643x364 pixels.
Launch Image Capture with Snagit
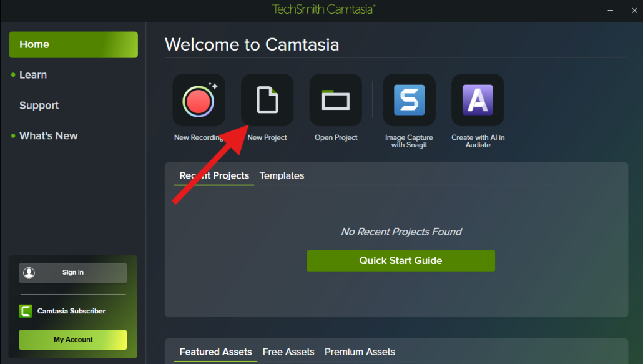(x=409, y=101)
